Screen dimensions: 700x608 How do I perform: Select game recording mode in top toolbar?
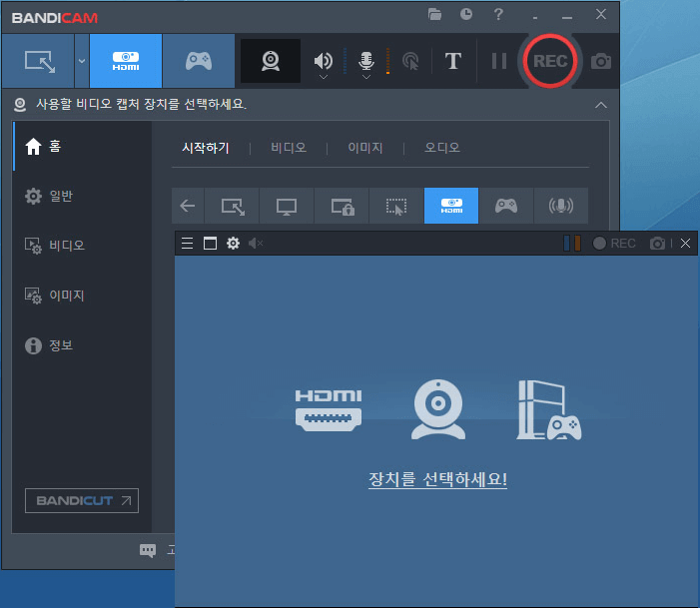pos(199,61)
